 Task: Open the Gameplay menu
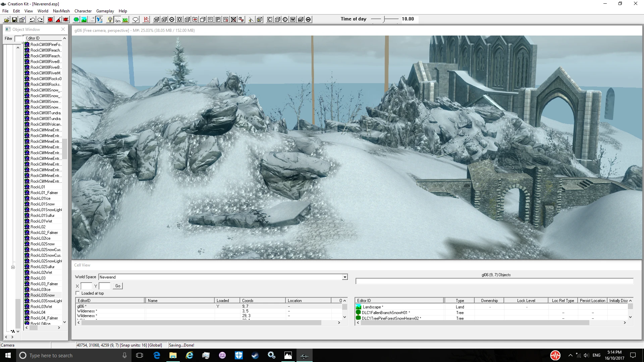[x=105, y=11]
